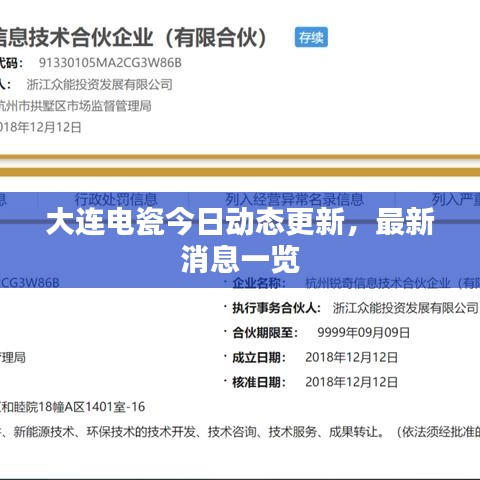Click the partial code CG3W86B at left

pos(30,283)
